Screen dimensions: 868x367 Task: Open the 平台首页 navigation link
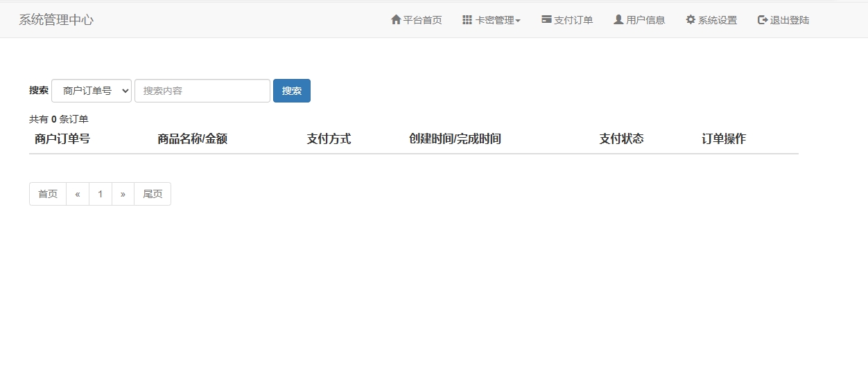tap(417, 20)
